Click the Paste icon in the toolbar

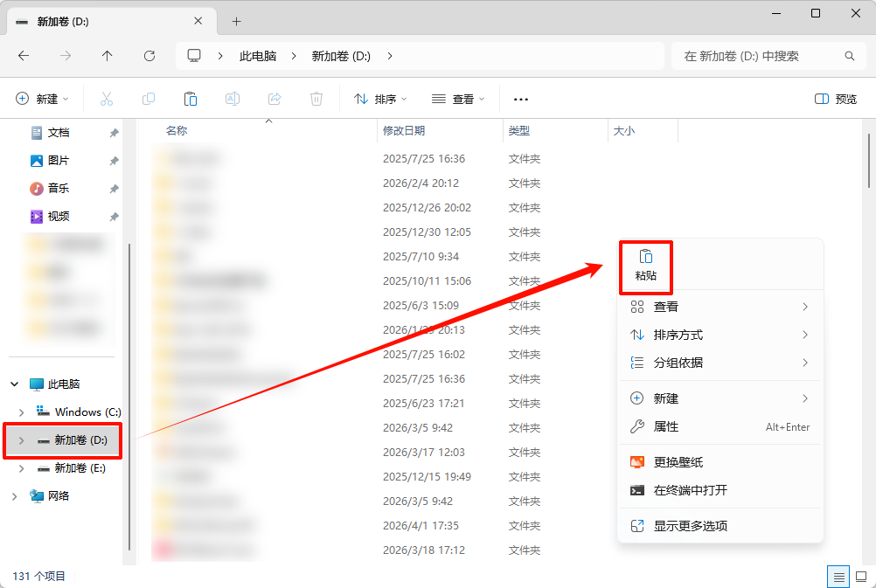pyautogui.click(x=191, y=98)
